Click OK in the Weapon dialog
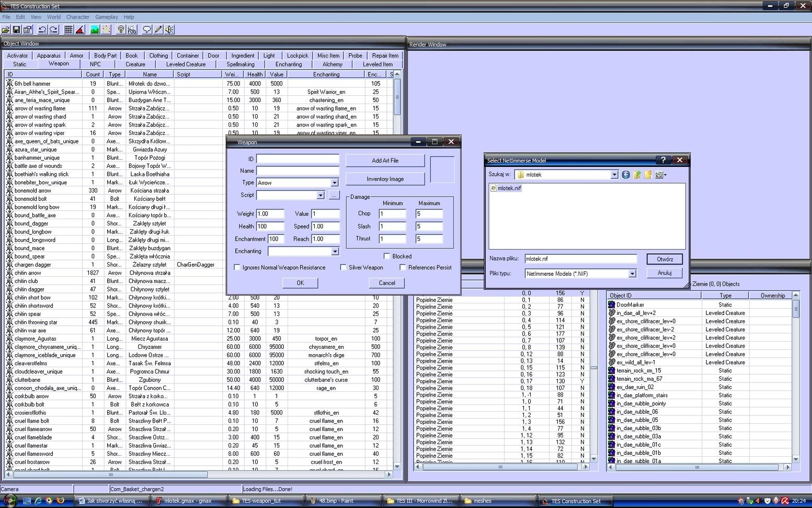The image size is (812, 508). click(300, 283)
